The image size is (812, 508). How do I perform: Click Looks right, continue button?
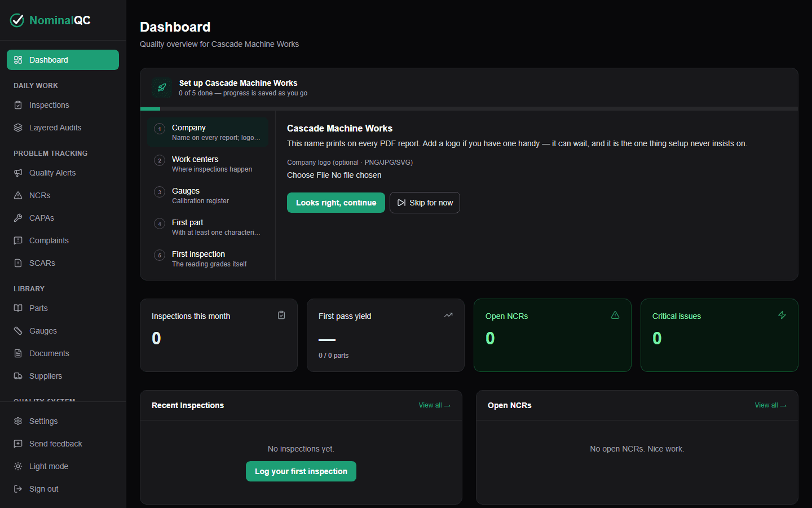tap(336, 203)
